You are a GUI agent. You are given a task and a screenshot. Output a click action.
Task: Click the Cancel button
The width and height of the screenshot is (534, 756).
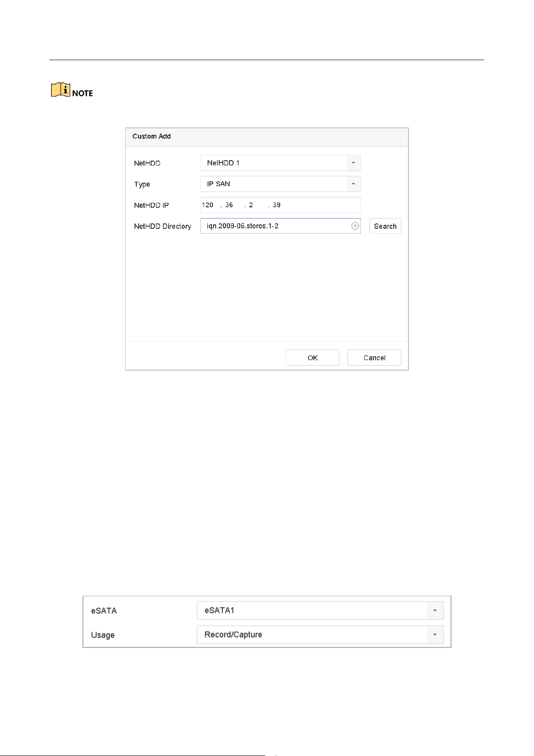click(x=374, y=358)
